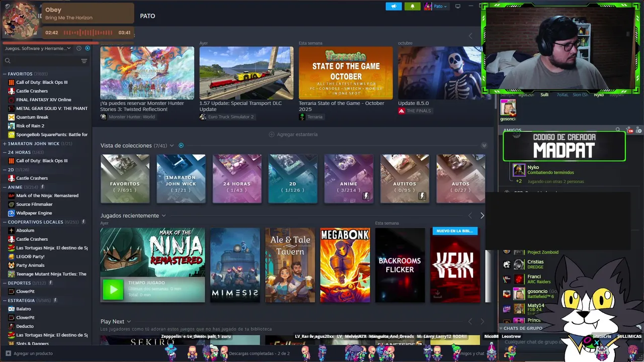Click the plus icon for Agregar un producto
This screenshot has height=362, width=644.
(8, 353)
